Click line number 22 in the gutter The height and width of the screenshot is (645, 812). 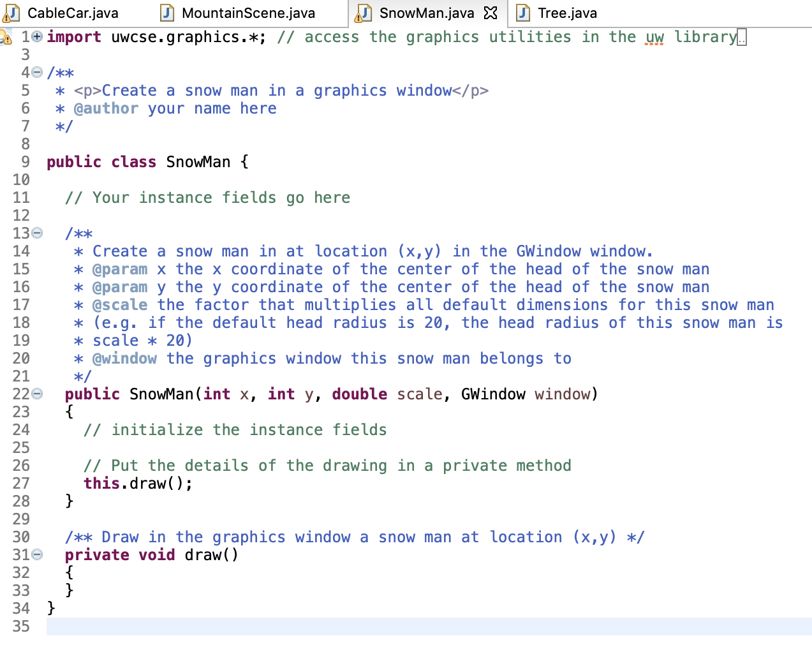coord(20,394)
